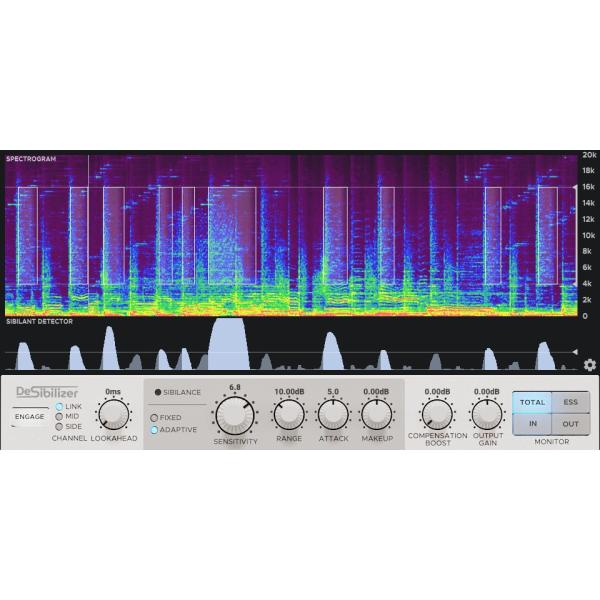Viewport: 600px width, 600px height.
Task: Monitor the Total signal
Action: coord(532,402)
